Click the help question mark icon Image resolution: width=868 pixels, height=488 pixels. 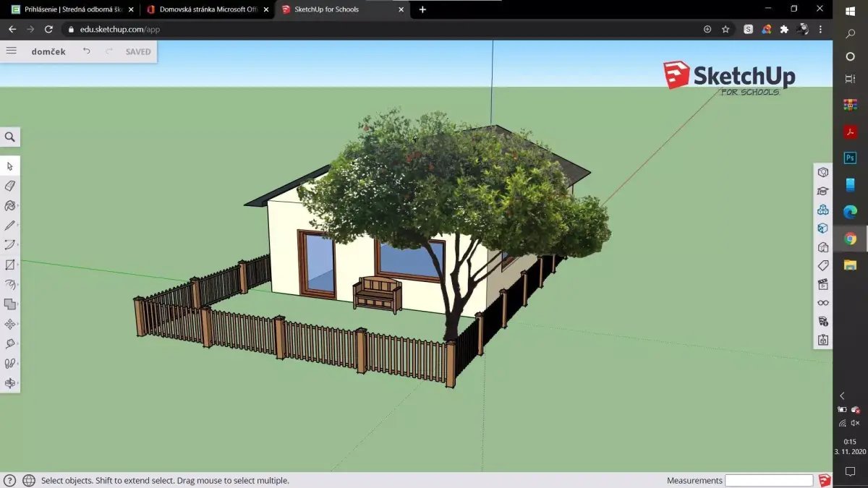point(10,480)
